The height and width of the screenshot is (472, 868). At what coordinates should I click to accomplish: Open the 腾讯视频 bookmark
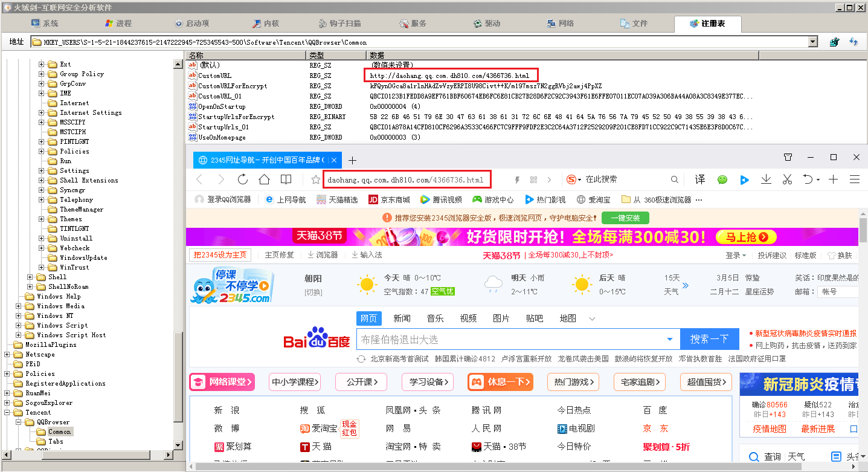pyautogui.click(x=442, y=199)
